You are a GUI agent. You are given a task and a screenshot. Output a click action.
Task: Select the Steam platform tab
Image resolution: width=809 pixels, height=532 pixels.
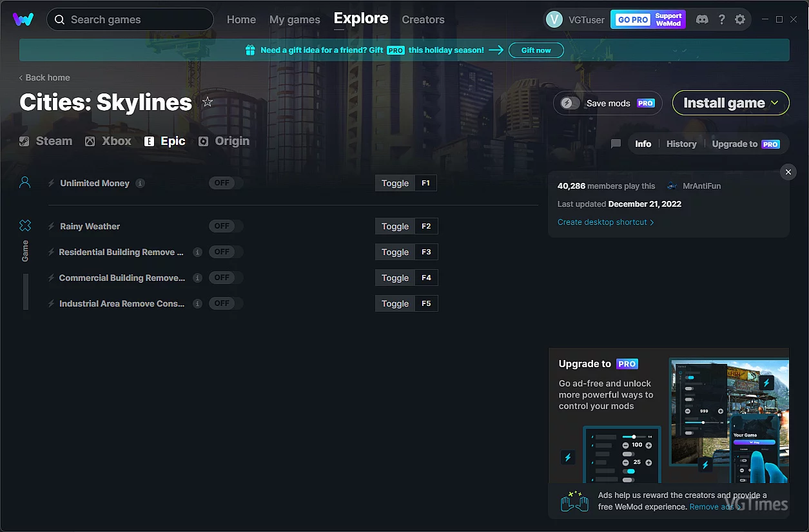point(46,141)
